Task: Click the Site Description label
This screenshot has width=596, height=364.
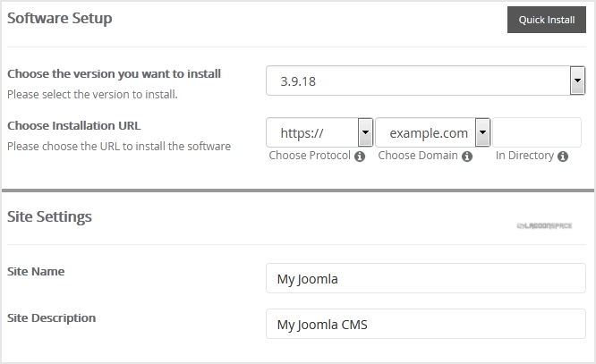Action: coord(51,317)
